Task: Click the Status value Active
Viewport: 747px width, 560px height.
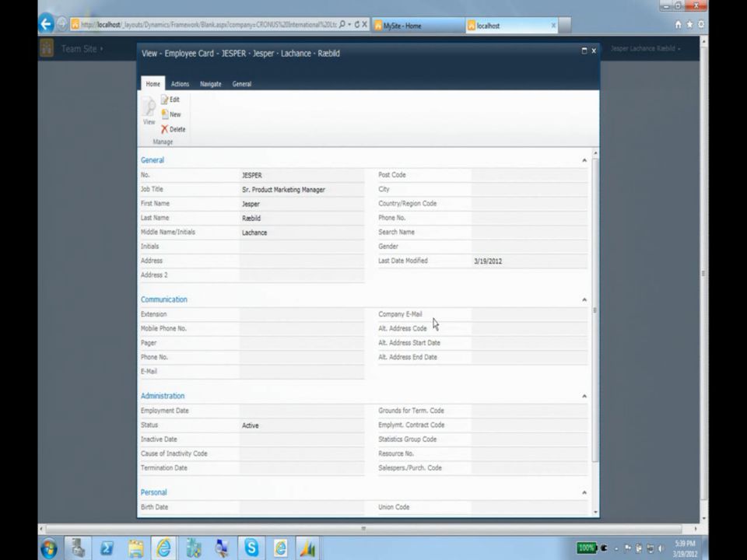Action: 250,425
